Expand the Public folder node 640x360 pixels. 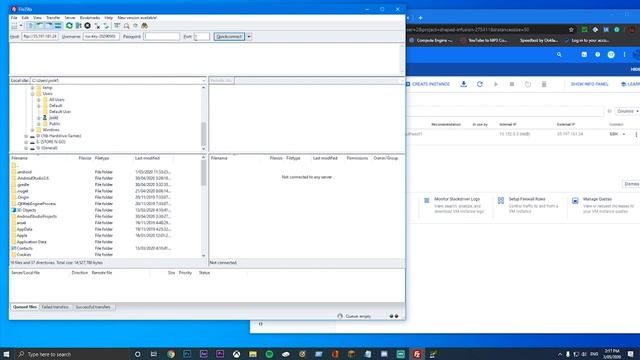tap(39, 124)
